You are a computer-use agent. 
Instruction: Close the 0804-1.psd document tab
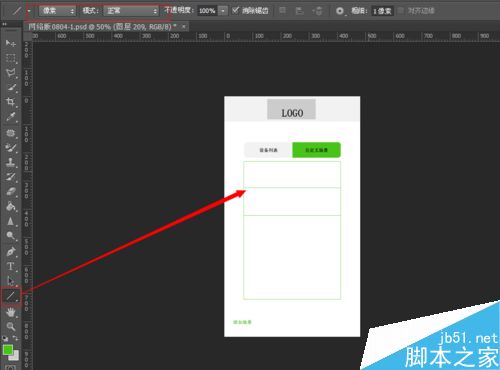point(183,27)
